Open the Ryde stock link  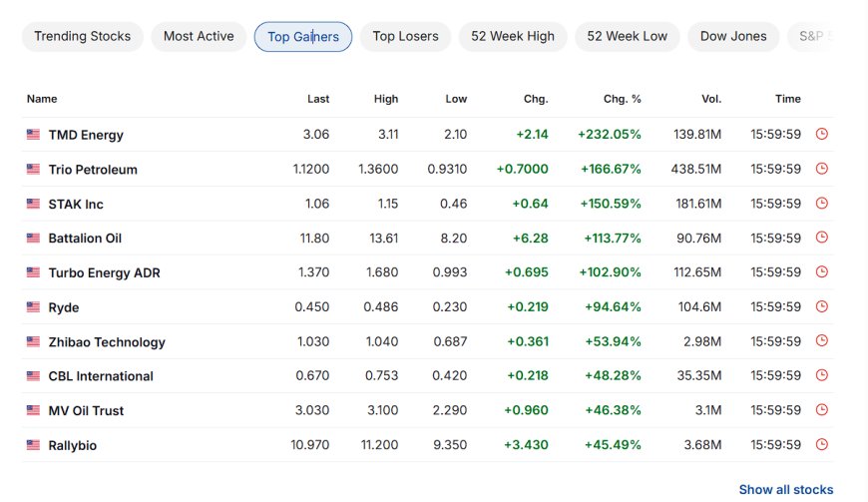click(64, 307)
